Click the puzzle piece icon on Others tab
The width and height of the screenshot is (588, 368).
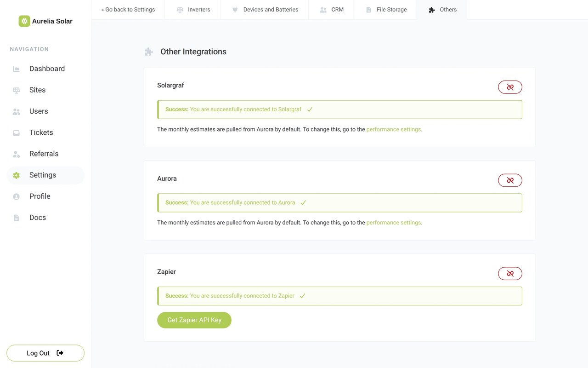[x=432, y=10]
